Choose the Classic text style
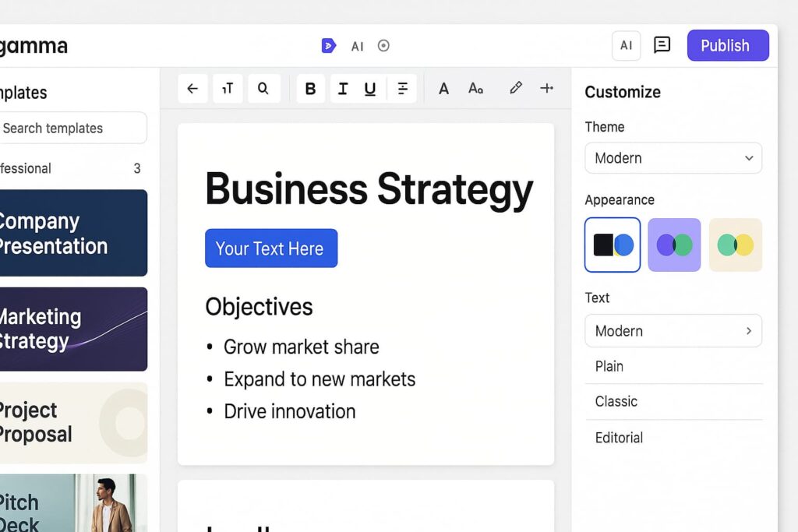This screenshot has height=532, width=798. point(673,401)
